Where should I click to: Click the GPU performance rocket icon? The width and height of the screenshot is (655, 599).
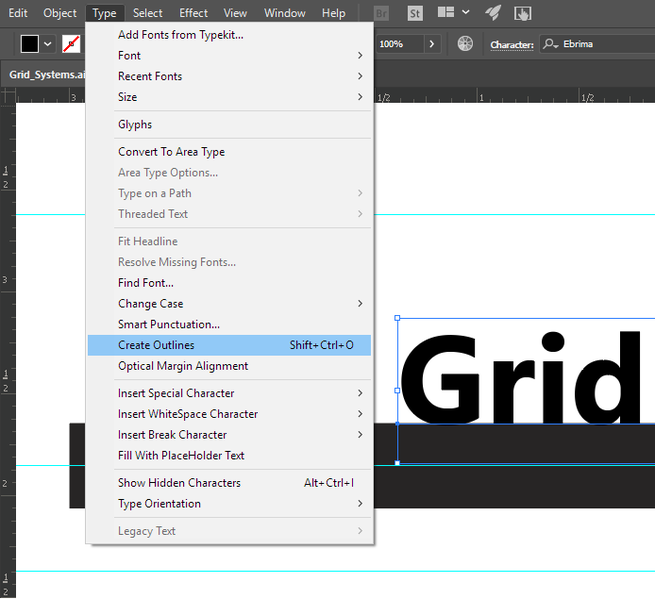point(493,13)
